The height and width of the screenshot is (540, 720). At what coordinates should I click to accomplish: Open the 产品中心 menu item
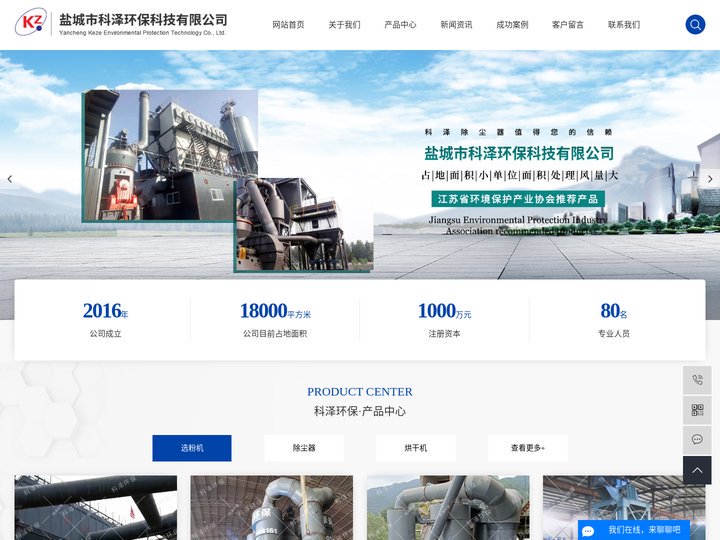pos(400,25)
